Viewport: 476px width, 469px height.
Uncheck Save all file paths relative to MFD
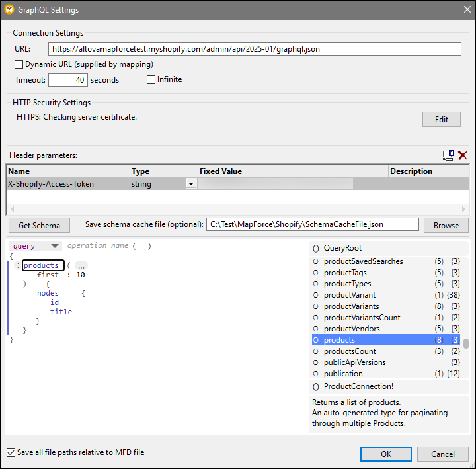[x=11, y=453]
